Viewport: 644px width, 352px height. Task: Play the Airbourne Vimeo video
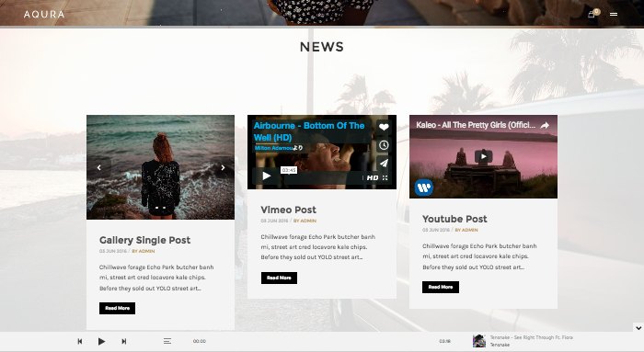tap(267, 176)
